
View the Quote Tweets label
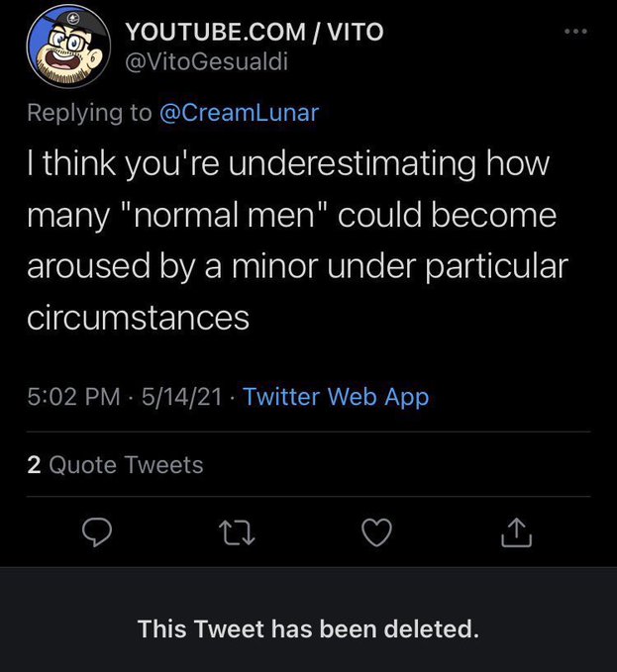126,464
